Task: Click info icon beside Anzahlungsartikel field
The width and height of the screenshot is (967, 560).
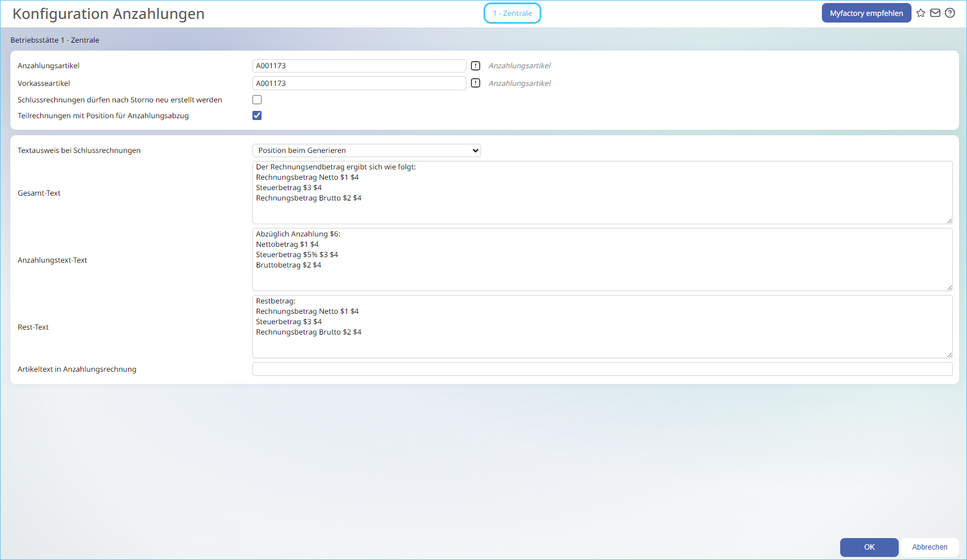Action: 476,66
